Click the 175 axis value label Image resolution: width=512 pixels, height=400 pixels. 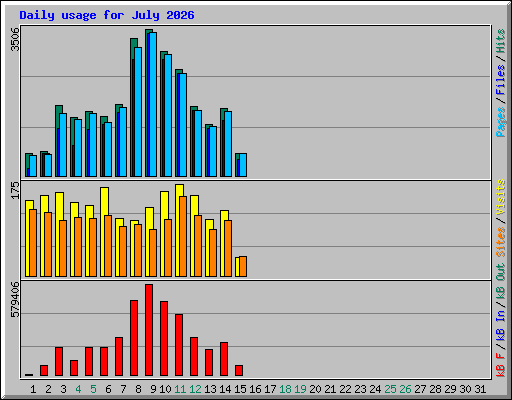15,190
